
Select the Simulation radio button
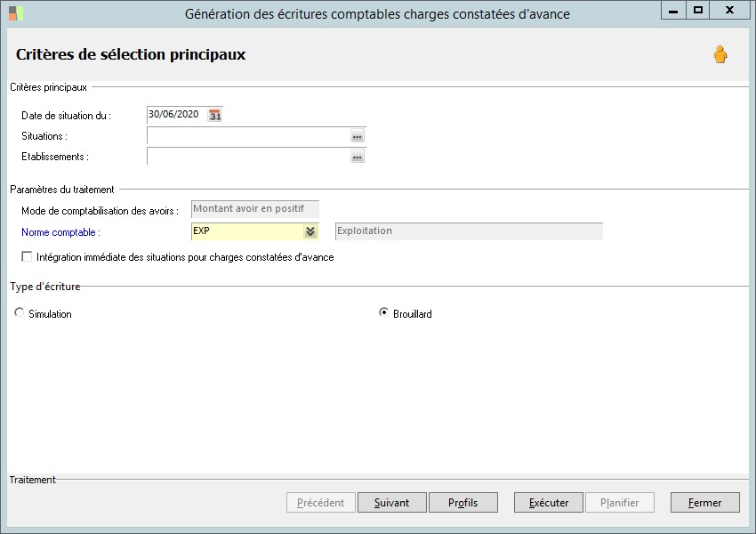click(20, 312)
